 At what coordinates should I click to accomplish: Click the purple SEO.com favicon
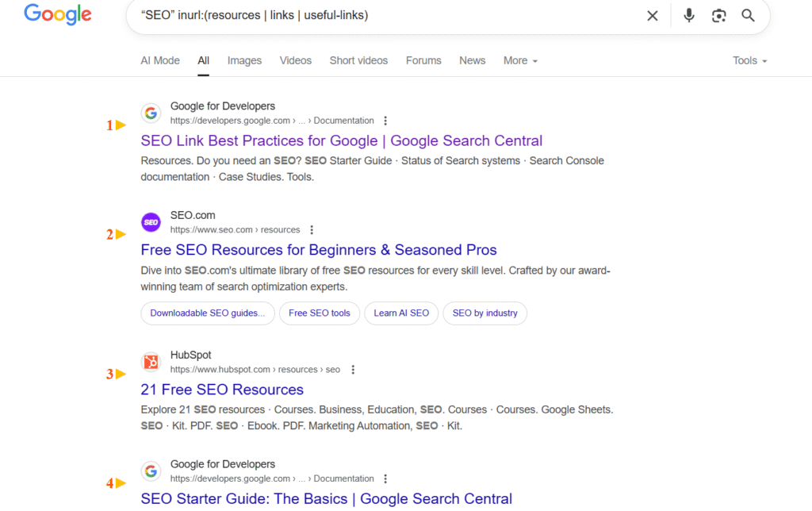[x=151, y=222]
